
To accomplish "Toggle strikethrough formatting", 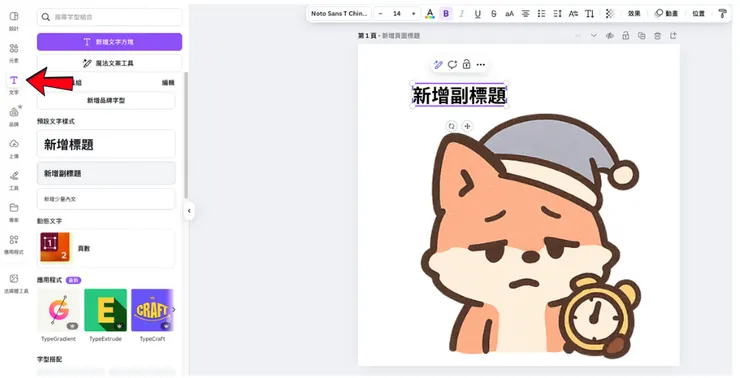I will pyautogui.click(x=494, y=14).
